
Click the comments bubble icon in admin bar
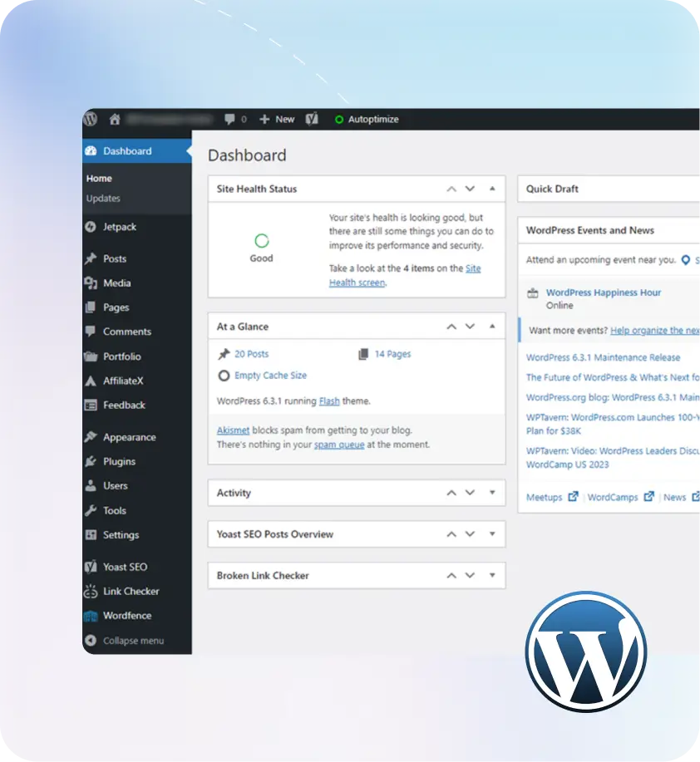click(x=229, y=120)
